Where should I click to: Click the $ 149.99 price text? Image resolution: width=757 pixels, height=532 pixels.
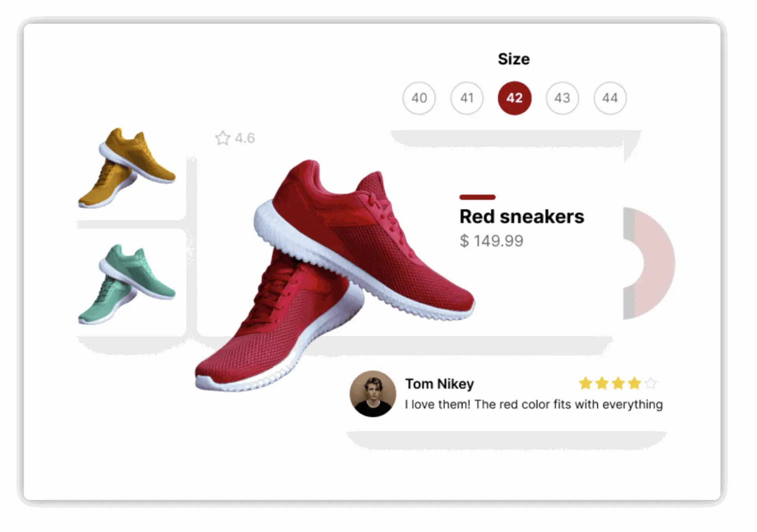[x=491, y=241]
